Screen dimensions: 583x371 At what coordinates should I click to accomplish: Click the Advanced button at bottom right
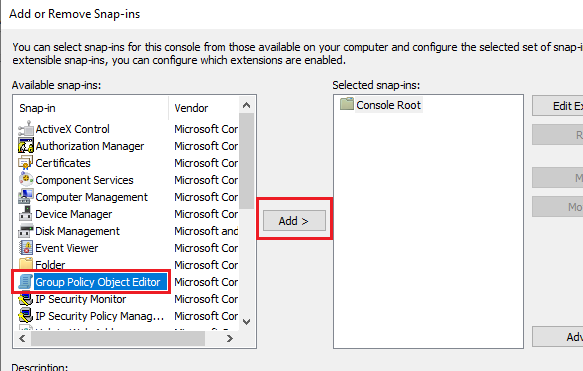(558, 337)
